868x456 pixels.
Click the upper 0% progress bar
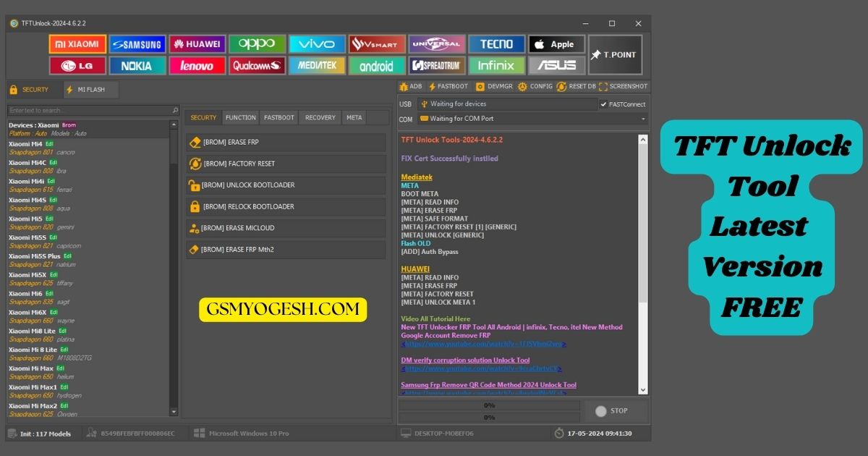pyautogui.click(x=489, y=405)
